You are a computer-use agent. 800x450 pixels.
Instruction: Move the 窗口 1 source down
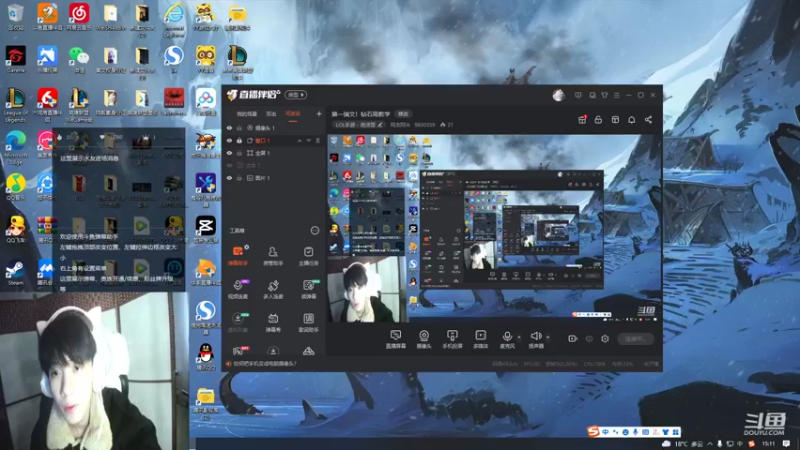point(309,140)
